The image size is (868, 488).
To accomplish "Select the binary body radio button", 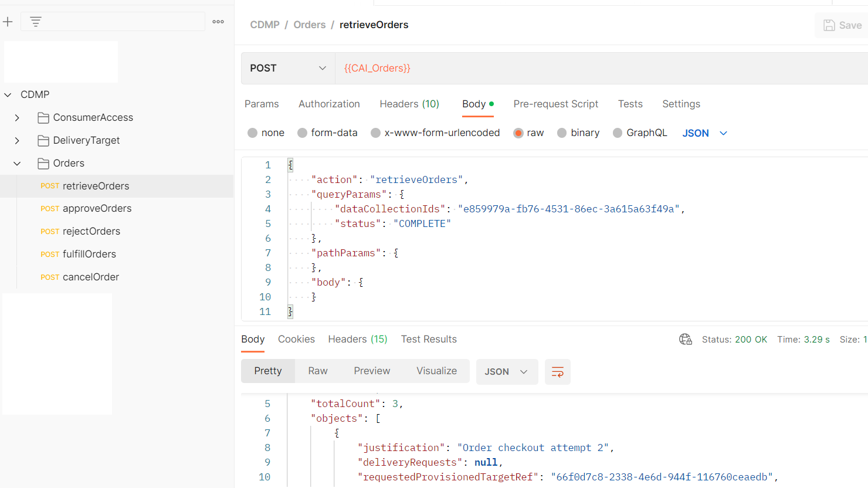I will click(562, 133).
